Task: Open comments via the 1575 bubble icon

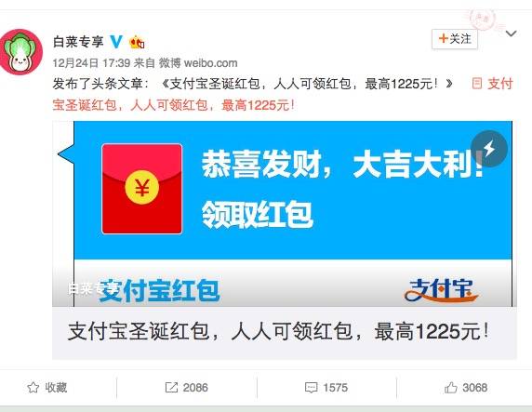Action: point(312,388)
